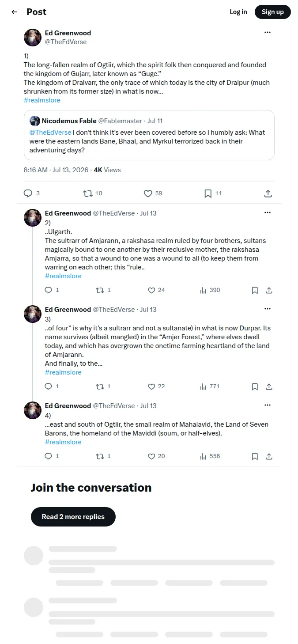Click the Sign up button
Image resolution: width=298 pixels, height=644 pixels.
pos(273,12)
